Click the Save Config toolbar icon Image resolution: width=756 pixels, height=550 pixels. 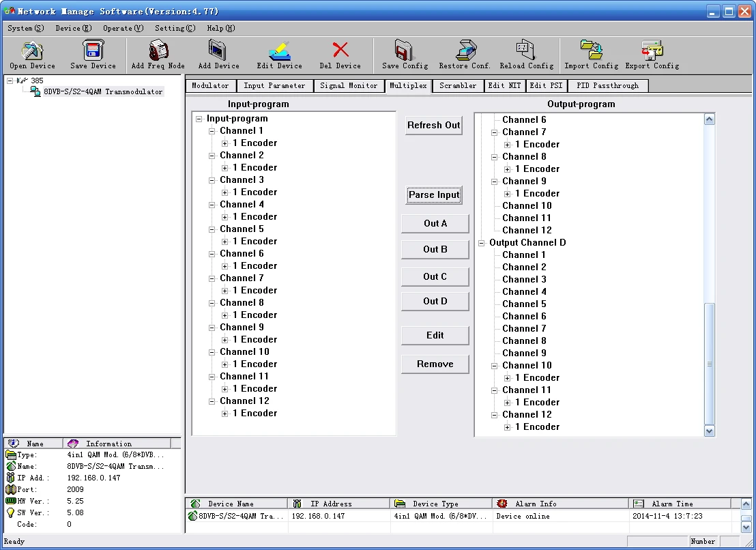click(x=405, y=51)
